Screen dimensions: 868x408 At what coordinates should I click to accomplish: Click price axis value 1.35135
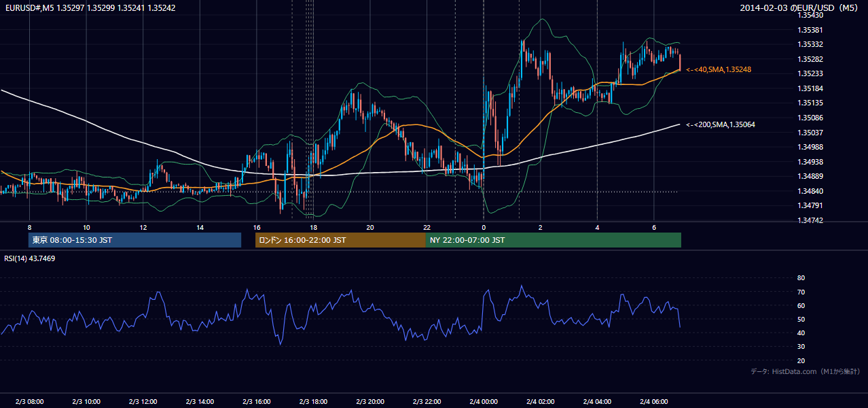pos(810,103)
